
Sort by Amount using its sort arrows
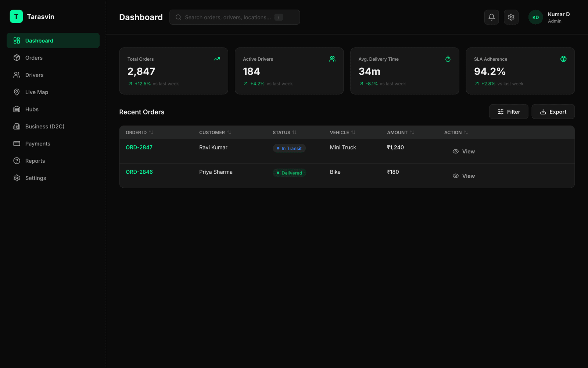click(412, 132)
